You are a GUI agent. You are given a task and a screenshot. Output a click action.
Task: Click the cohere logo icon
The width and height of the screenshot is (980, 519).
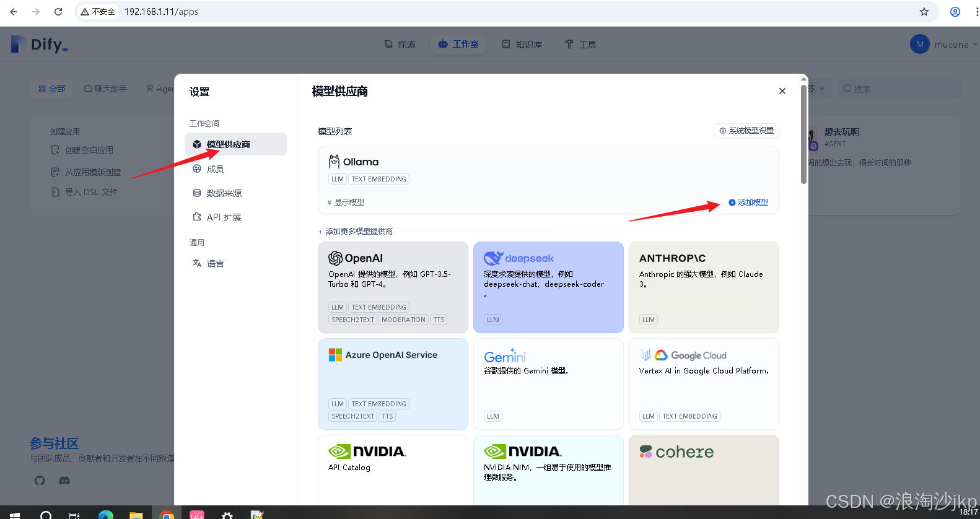tap(646, 451)
